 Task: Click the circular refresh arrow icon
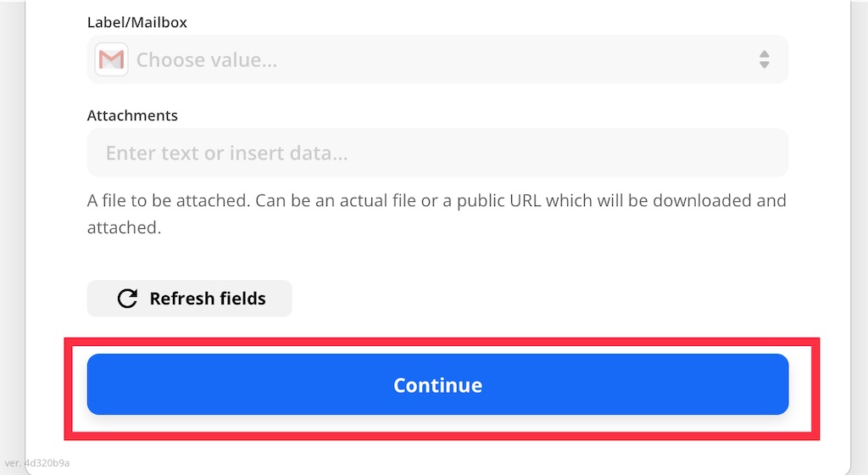coord(127,299)
